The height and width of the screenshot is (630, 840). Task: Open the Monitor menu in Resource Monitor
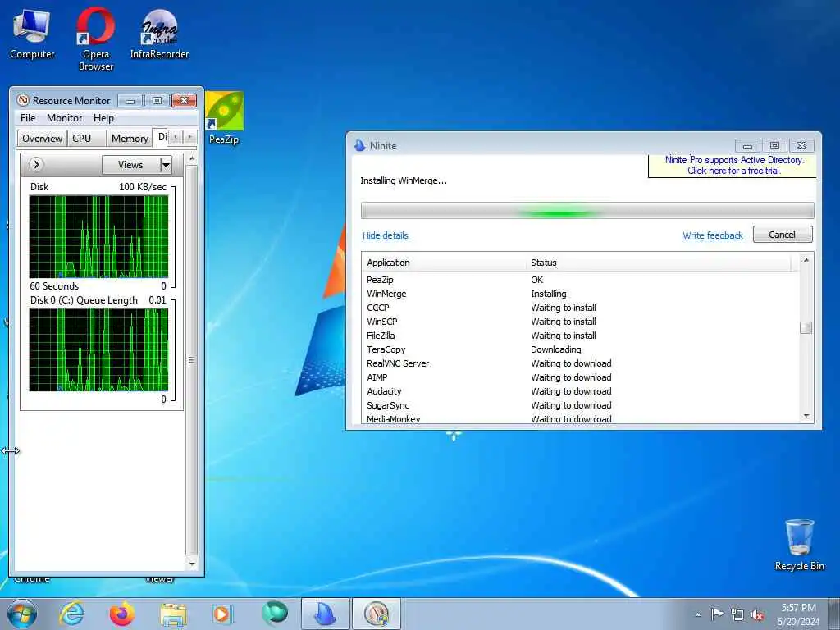click(x=64, y=118)
